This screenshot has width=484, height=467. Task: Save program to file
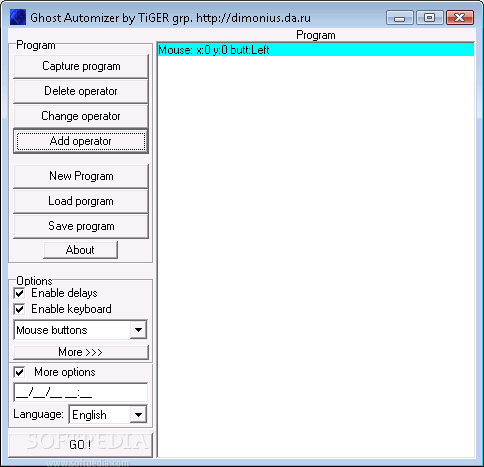[x=81, y=226]
